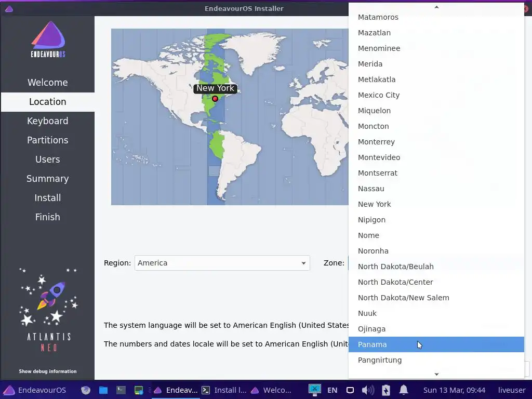Click the display tray icon beside EN
The height and width of the screenshot is (399, 532).
point(350,390)
